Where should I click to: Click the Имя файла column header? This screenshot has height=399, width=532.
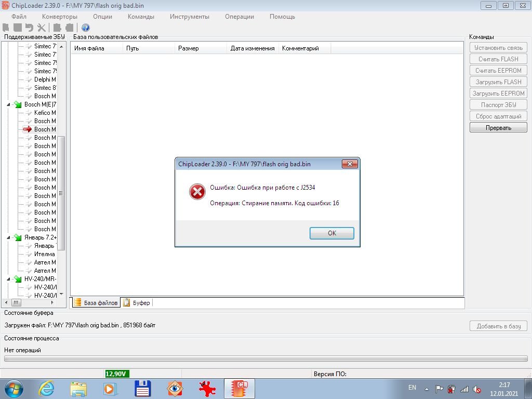coord(89,48)
